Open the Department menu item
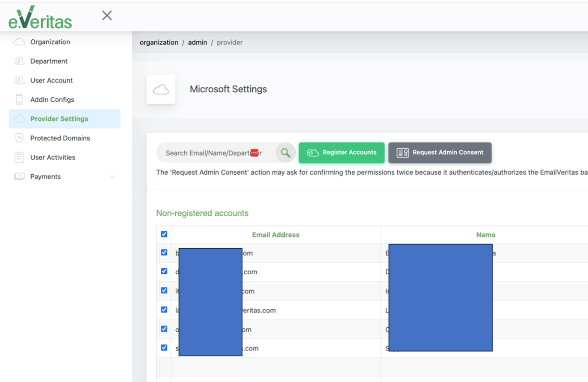Viewport: 588px width, 382px height. (49, 61)
